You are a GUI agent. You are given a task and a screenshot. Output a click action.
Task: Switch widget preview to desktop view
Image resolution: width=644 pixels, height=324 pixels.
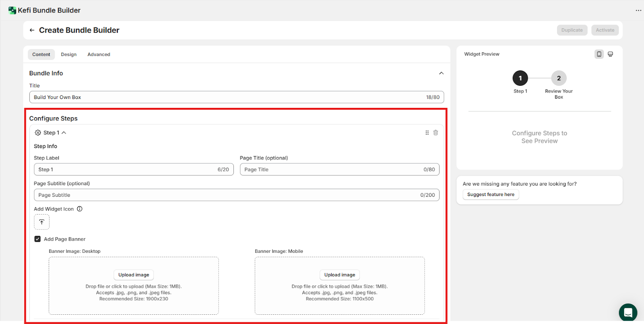610,54
